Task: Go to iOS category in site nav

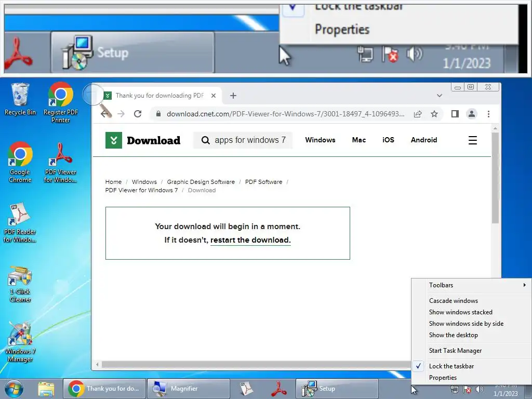Action: point(388,140)
